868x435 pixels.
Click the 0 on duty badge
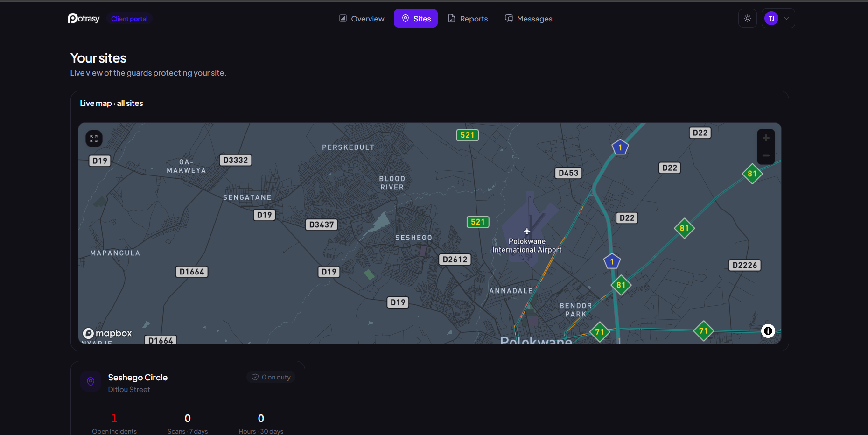271,377
